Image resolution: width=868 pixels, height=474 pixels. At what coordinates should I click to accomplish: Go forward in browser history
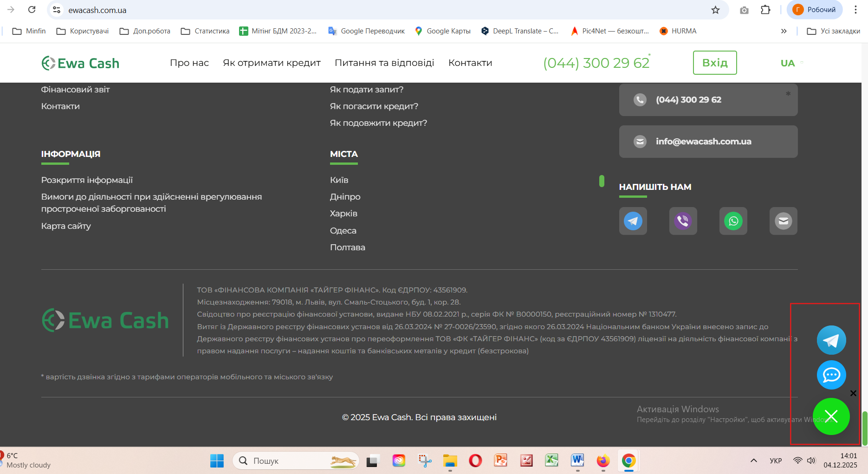click(11, 10)
